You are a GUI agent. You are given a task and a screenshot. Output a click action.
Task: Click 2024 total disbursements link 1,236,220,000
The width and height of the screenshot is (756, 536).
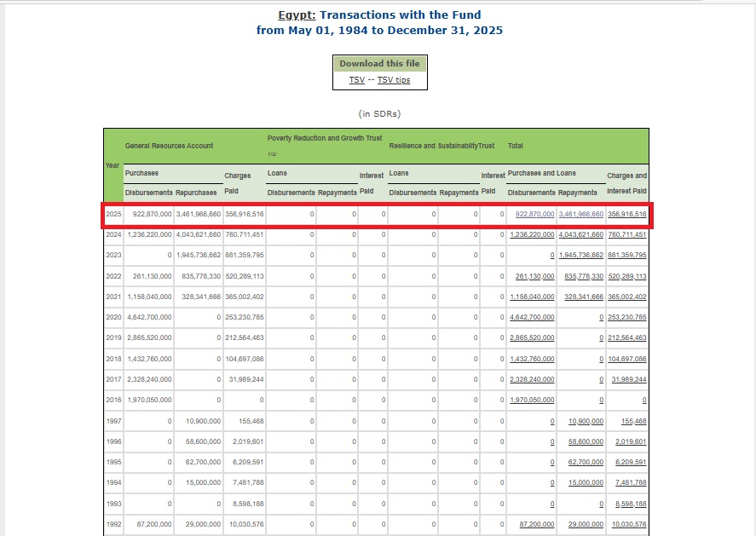[x=532, y=235]
